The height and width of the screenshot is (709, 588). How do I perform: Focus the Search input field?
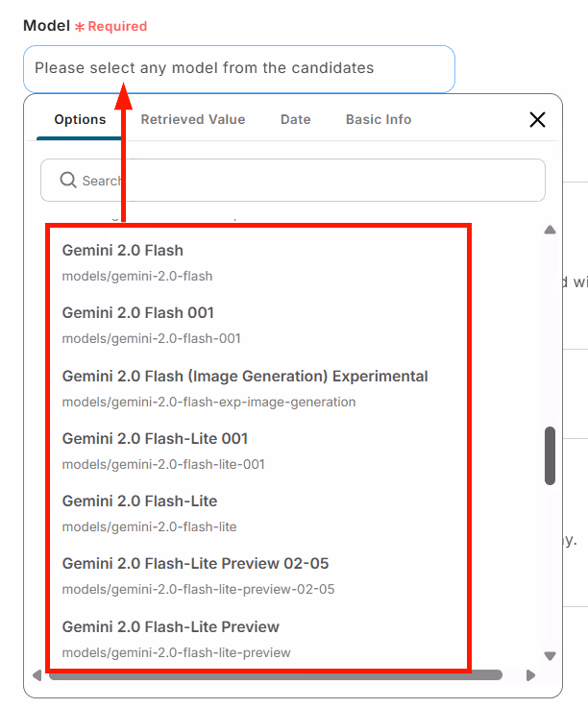pos(293,180)
